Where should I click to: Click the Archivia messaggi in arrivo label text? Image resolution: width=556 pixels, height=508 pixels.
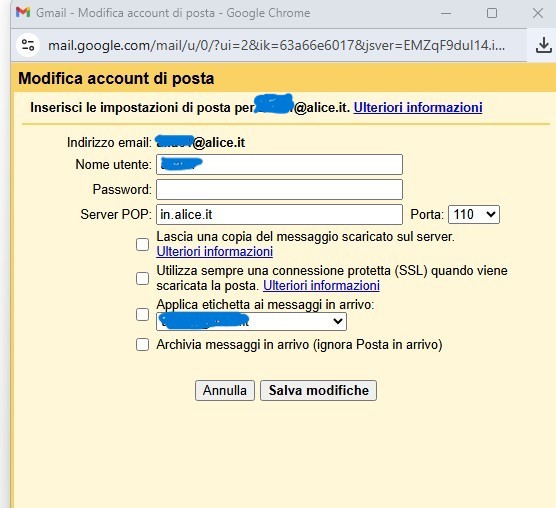[299, 345]
